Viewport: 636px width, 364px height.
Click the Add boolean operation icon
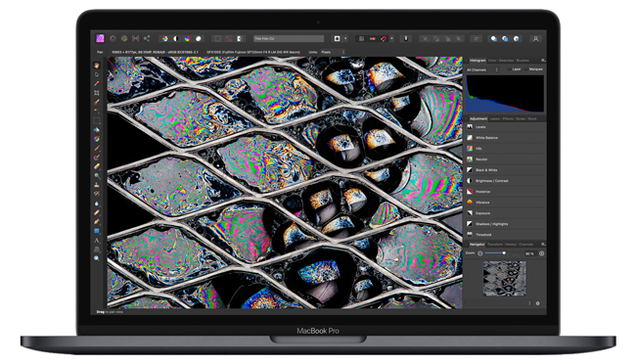[493, 38]
